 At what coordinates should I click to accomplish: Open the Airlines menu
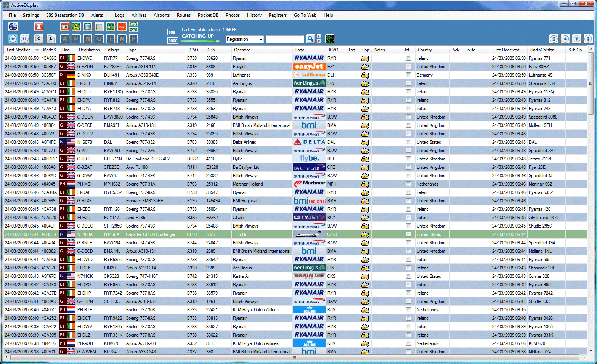pos(139,15)
